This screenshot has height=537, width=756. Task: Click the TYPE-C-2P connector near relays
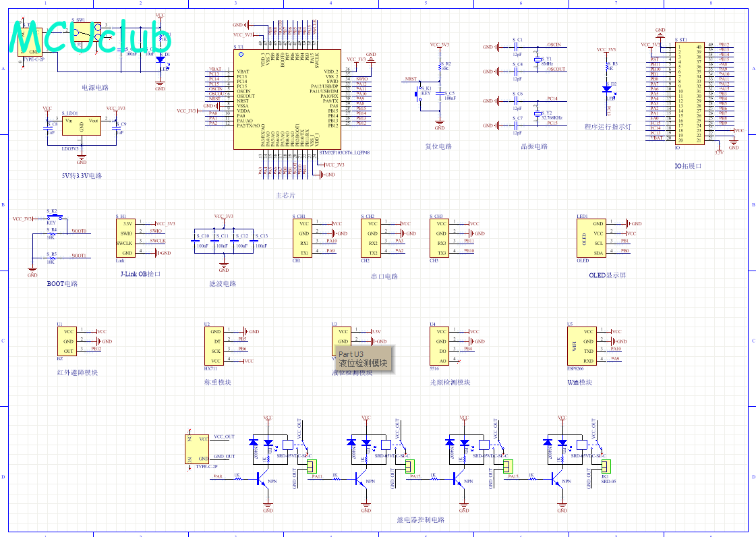tap(197, 449)
